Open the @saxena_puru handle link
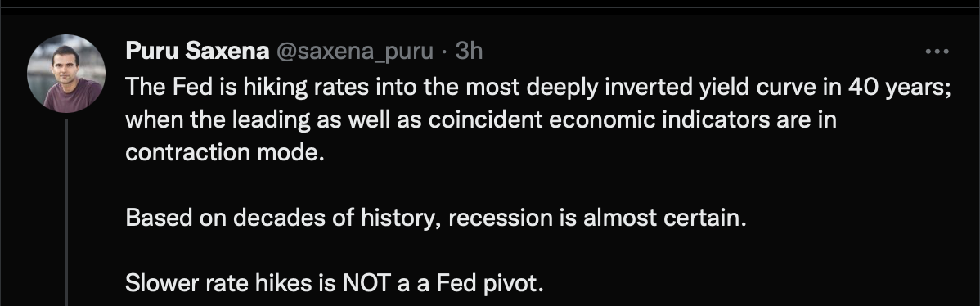The height and width of the screenshot is (306, 980). pyautogui.click(x=353, y=52)
